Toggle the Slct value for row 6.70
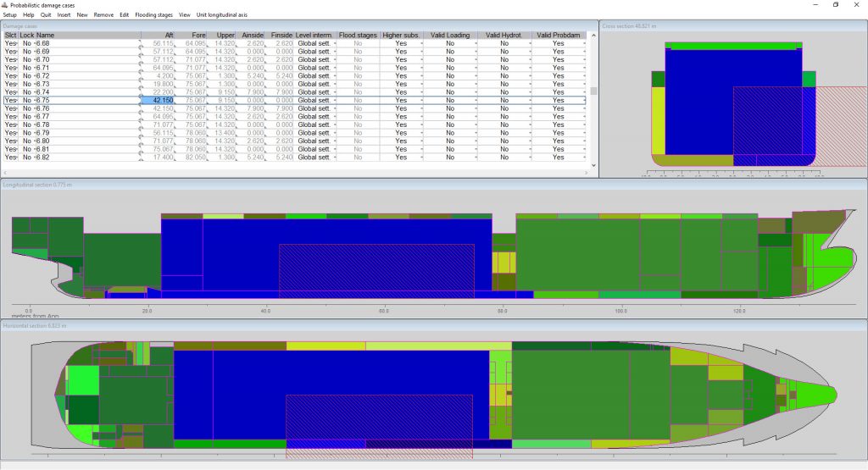The width and height of the screenshot is (868, 470). pos(10,59)
